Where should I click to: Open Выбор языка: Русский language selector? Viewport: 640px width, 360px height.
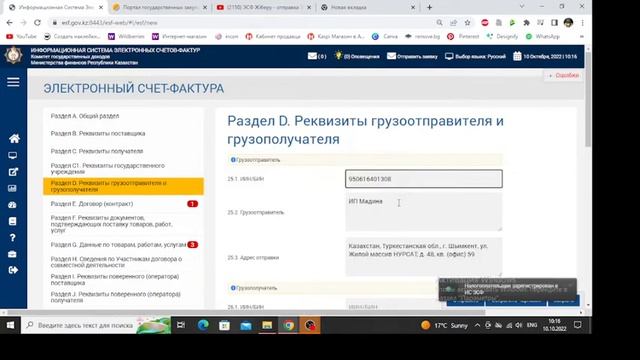476,56
